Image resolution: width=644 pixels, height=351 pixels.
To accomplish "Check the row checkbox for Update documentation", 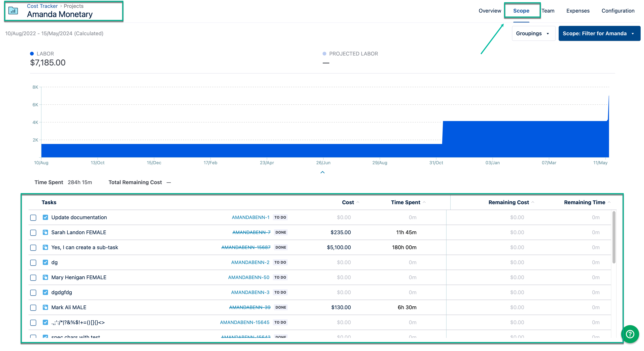I will coord(33,217).
